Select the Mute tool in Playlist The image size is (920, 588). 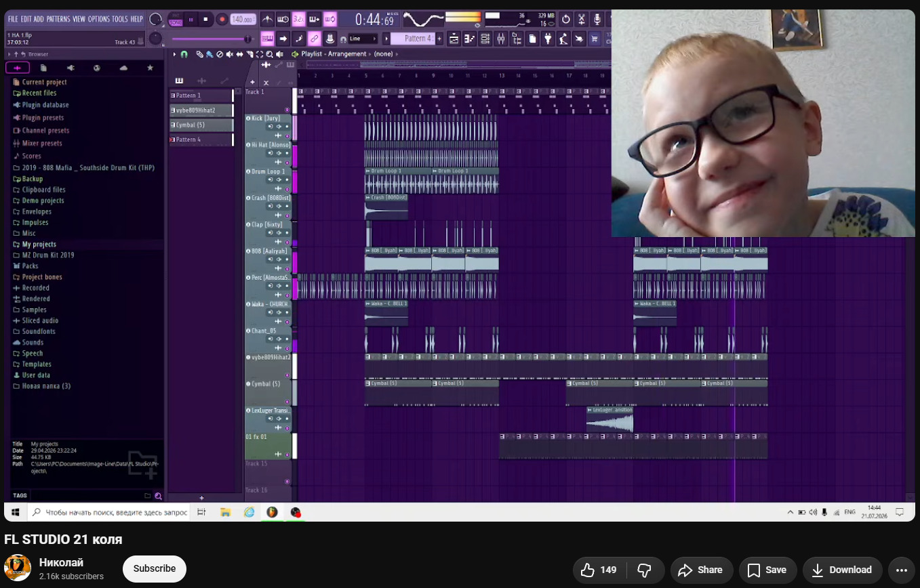tap(230, 54)
